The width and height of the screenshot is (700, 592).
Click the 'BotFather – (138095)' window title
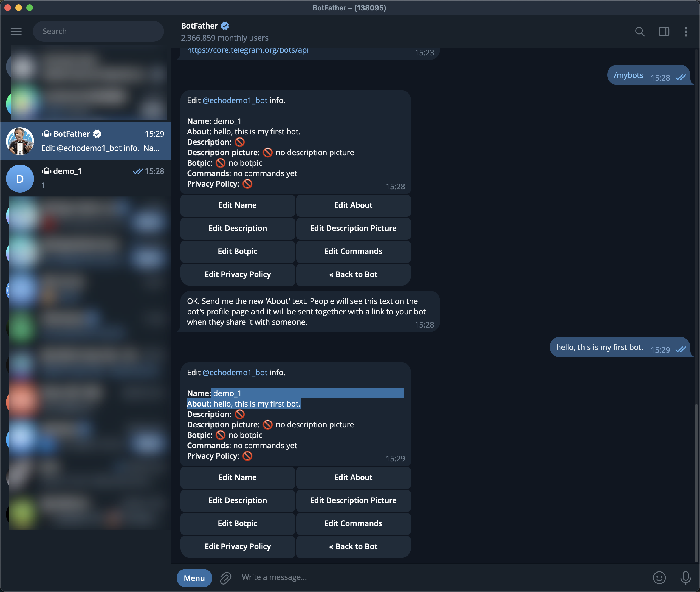[349, 8]
